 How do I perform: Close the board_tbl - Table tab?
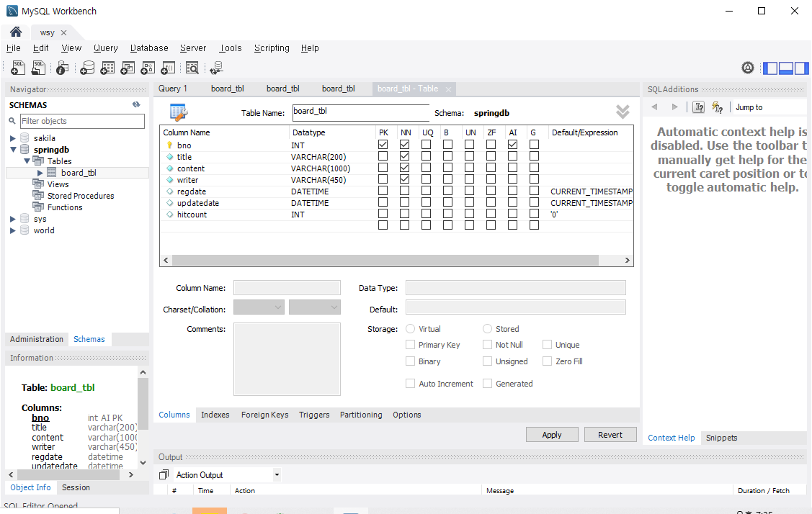pyautogui.click(x=448, y=89)
